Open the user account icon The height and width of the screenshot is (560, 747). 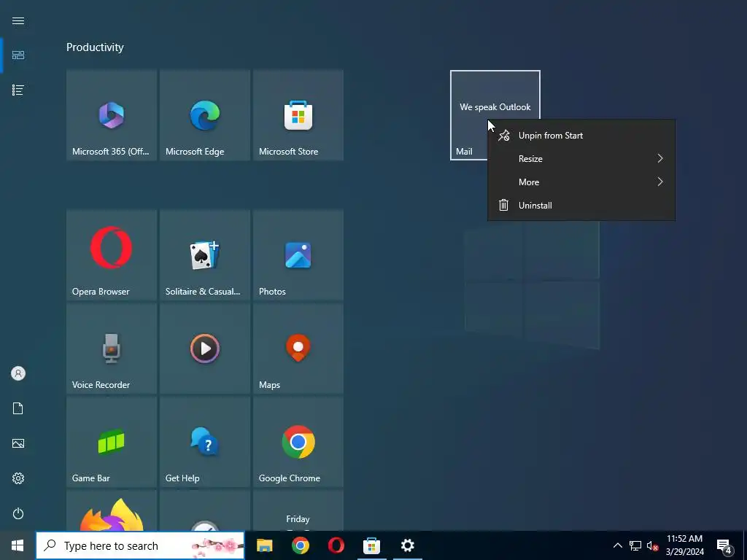coord(18,373)
